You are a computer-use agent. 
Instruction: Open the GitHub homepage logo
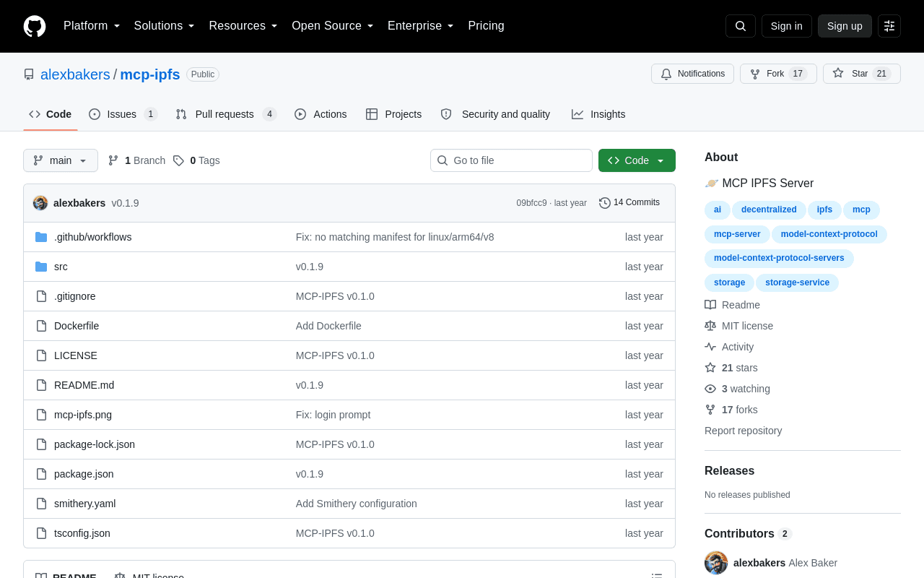click(35, 26)
